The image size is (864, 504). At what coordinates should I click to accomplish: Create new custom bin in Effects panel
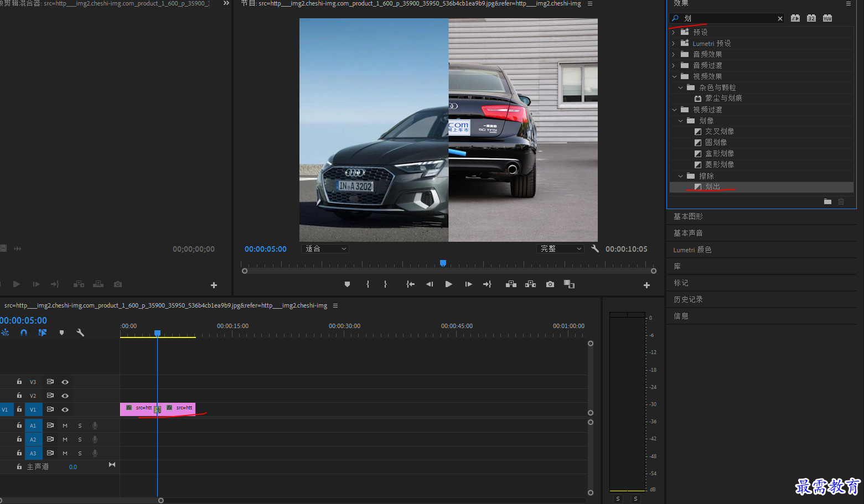point(827,201)
